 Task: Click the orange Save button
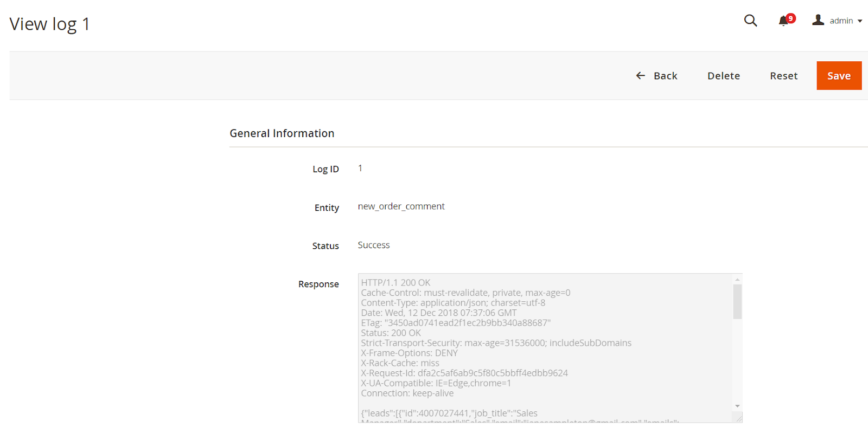coord(839,76)
